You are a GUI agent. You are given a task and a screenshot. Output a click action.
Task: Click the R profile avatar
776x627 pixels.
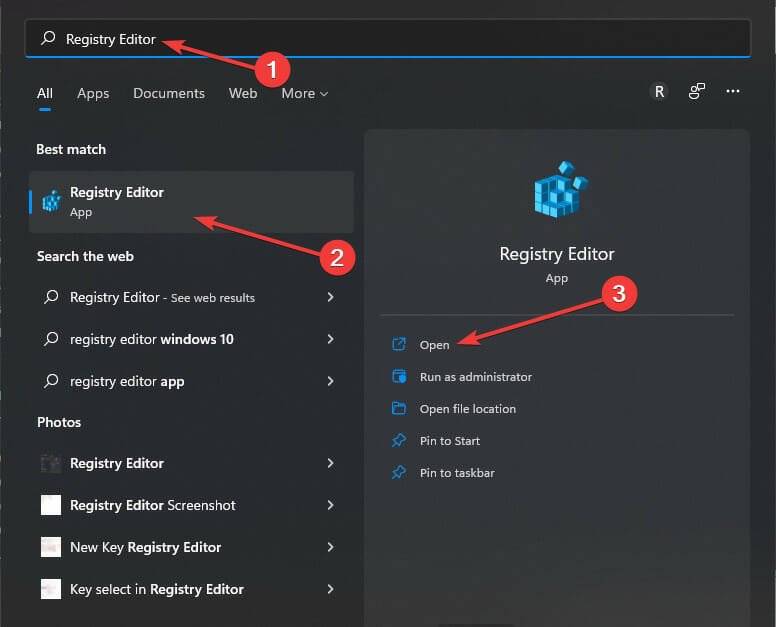pos(659,91)
